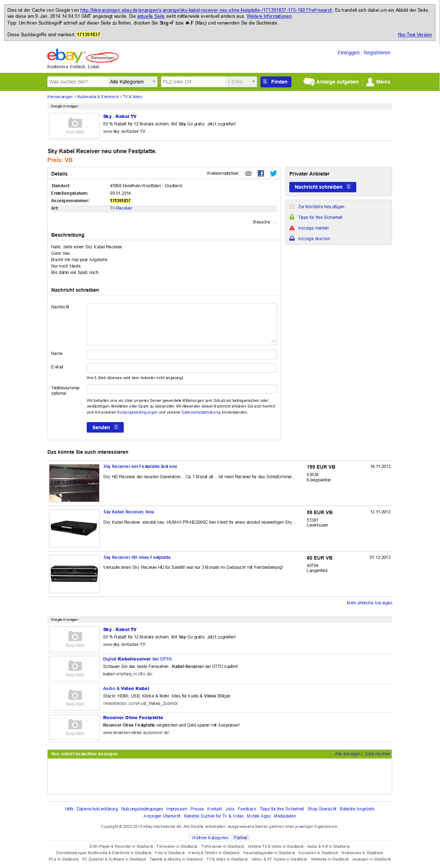This screenshot has width=440, height=868.
Task: Open Impressum footer link
Action: click(177, 809)
